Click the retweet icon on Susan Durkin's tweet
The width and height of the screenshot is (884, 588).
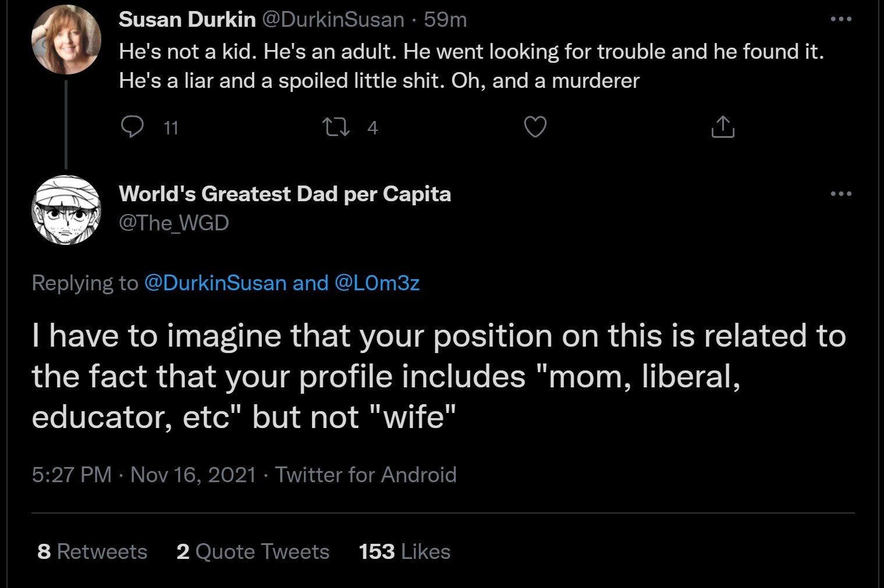[336, 127]
